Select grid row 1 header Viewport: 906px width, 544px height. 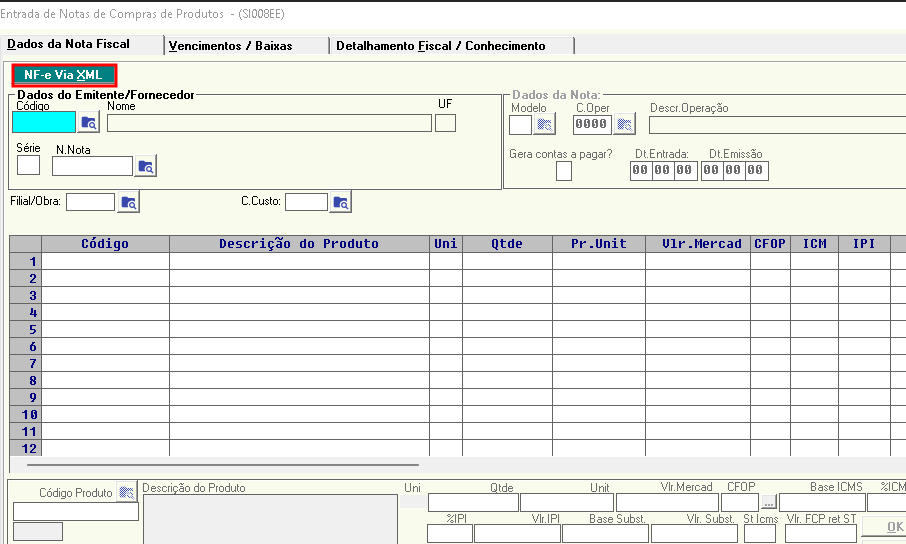click(25, 261)
